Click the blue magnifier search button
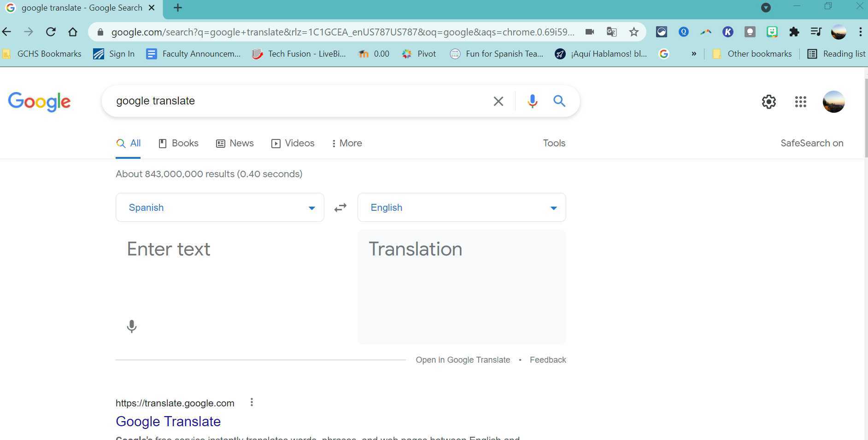868x440 pixels. [559, 101]
